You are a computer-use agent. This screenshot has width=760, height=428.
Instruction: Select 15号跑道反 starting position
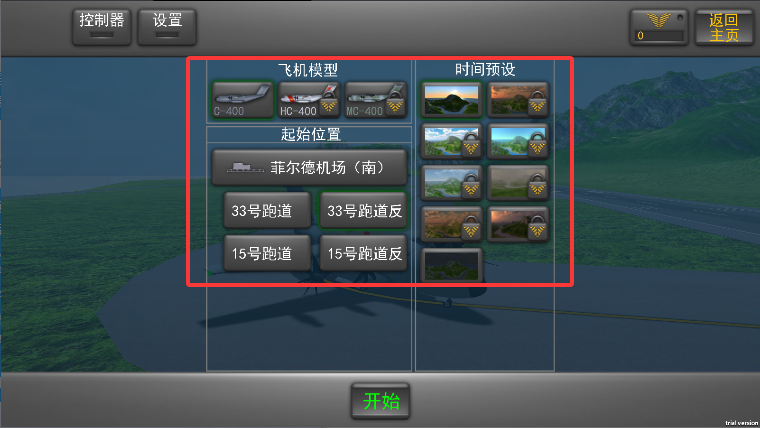[363, 253]
